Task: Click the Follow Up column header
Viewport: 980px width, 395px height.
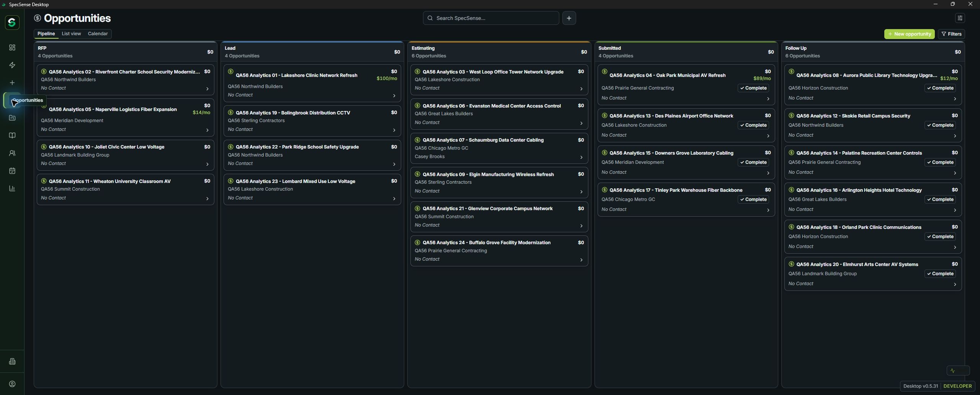Action: point(873,52)
